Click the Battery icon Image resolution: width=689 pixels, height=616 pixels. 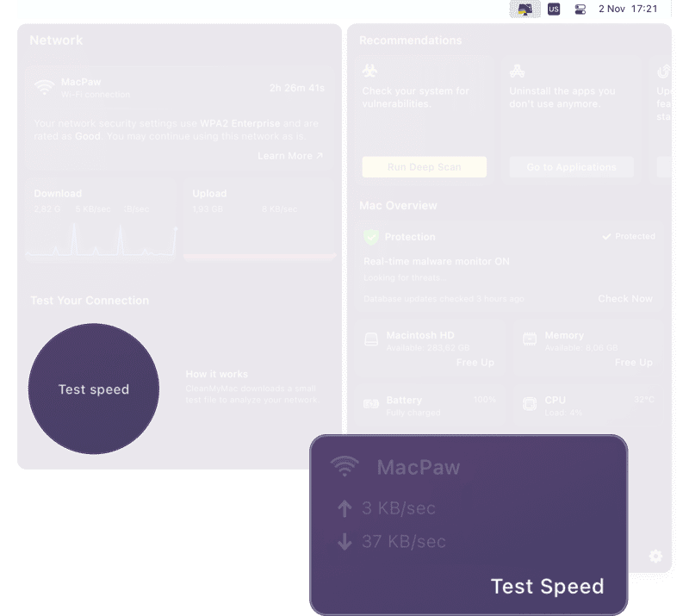click(371, 404)
